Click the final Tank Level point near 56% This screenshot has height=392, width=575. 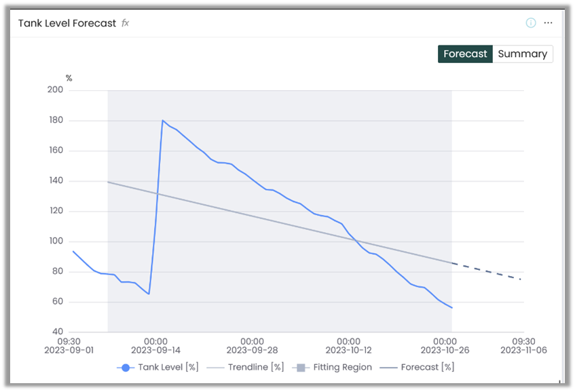[451, 308]
